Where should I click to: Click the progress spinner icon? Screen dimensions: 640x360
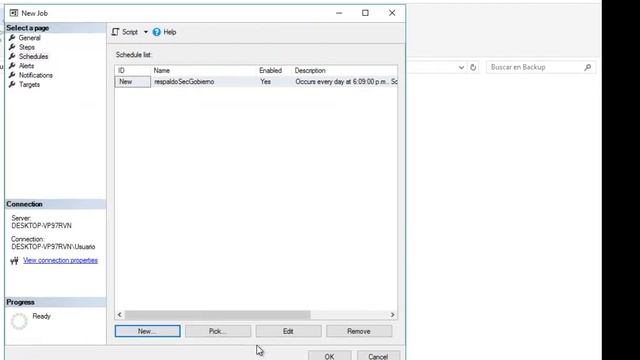[19, 321]
